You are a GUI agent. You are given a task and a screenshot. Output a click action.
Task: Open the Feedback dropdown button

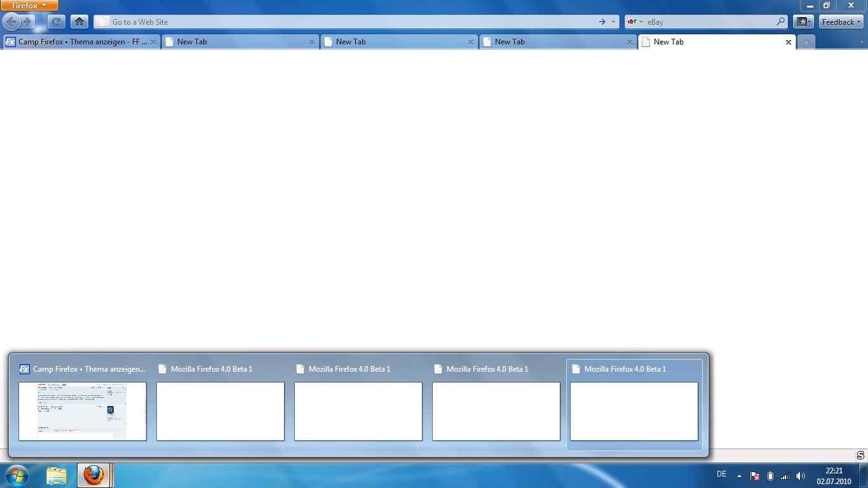pyautogui.click(x=841, y=22)
